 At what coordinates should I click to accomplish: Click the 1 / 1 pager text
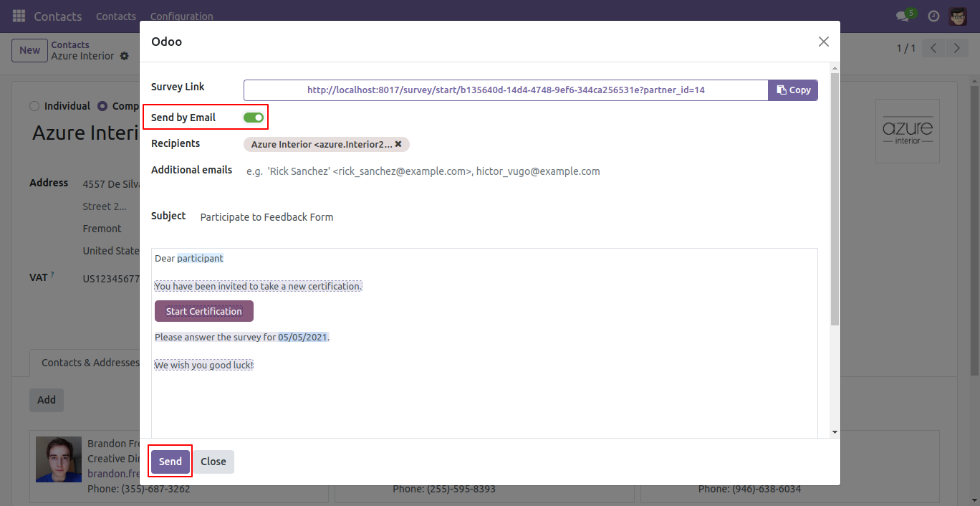(906, 48)
